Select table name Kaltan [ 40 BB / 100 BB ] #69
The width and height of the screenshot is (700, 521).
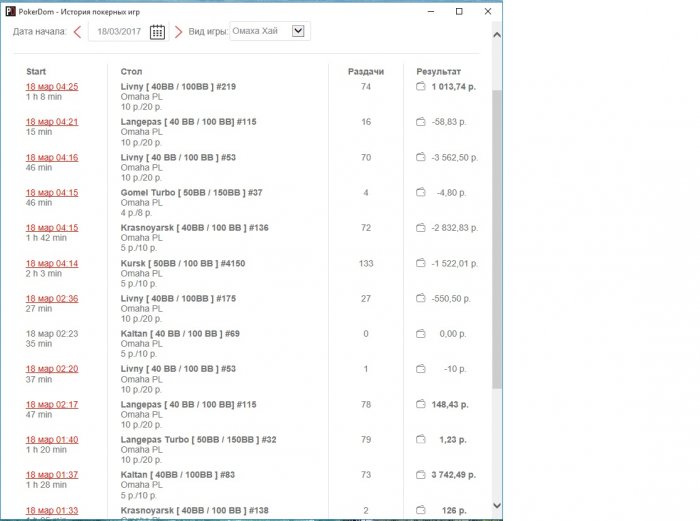pos(180,333)
